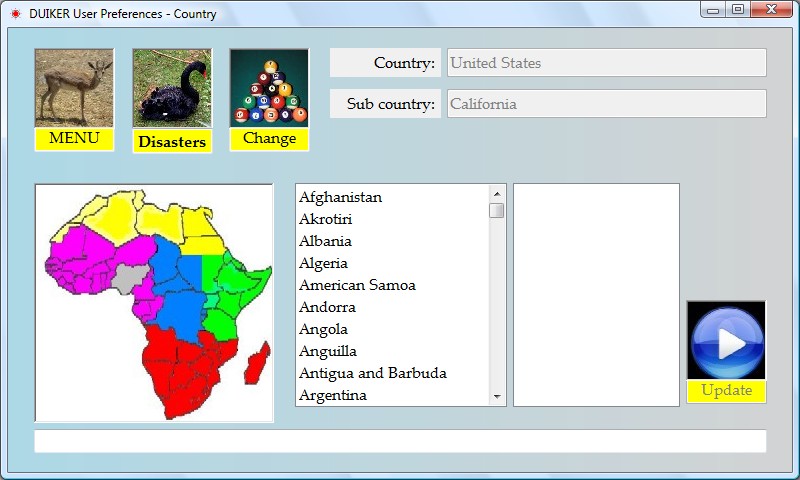The width and height of the screenshot is (800, 480).
Task: Click the DUIKER app icon in title bar
Action: click(15, 14)
